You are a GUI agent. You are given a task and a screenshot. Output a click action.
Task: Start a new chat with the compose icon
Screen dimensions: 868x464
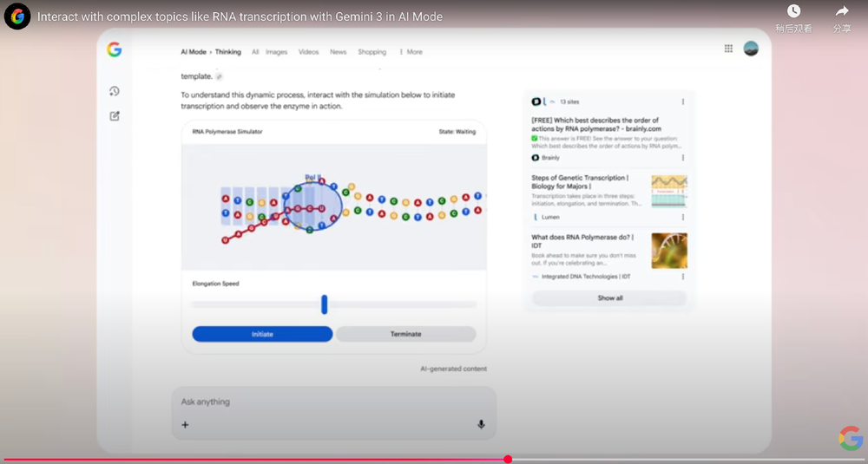(115, 115)
